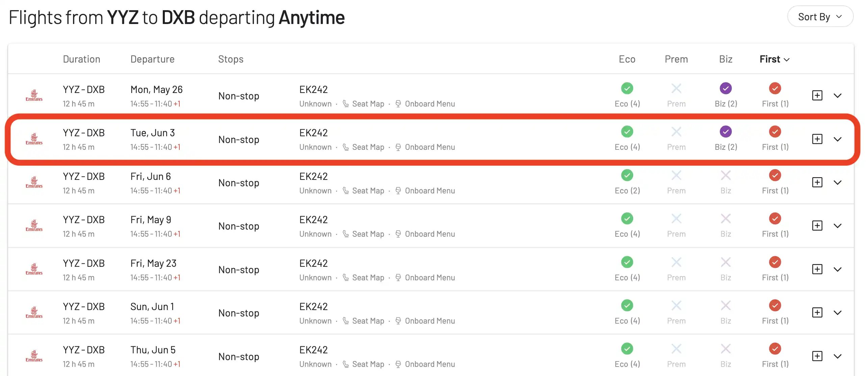The width and height of the screenshot is (868, 376).
Task: Click the green Eco (2) checkmark for Jun 6
Action: pyautogui.click(x=627, y=175)
